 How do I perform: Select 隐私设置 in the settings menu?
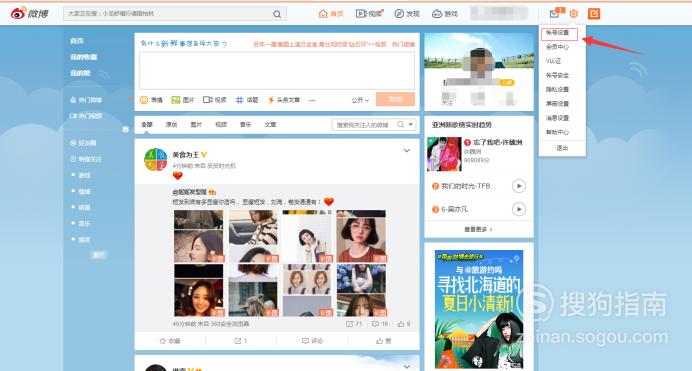tap(557, 89)
